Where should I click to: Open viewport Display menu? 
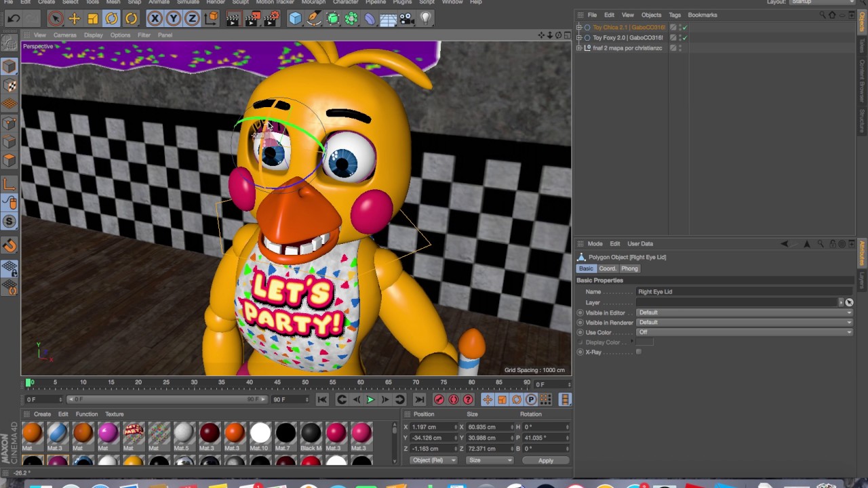point(94,35)
